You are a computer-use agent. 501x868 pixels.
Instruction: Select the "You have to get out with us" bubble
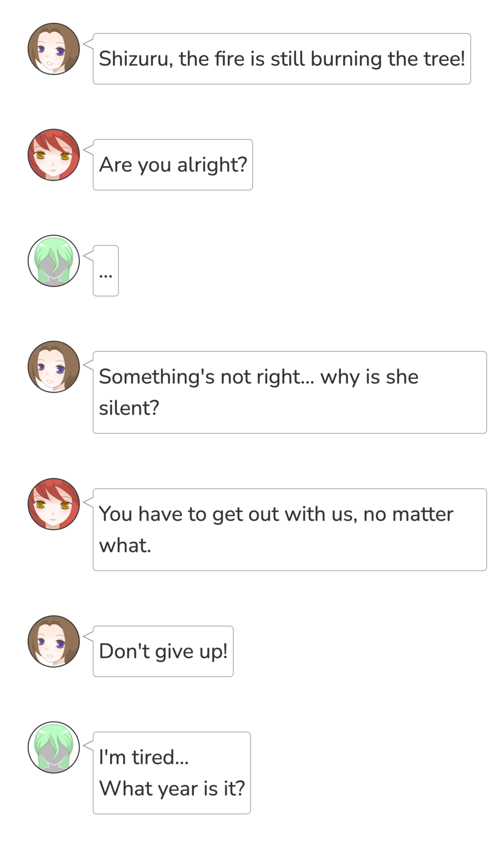(x=290, y=530)
